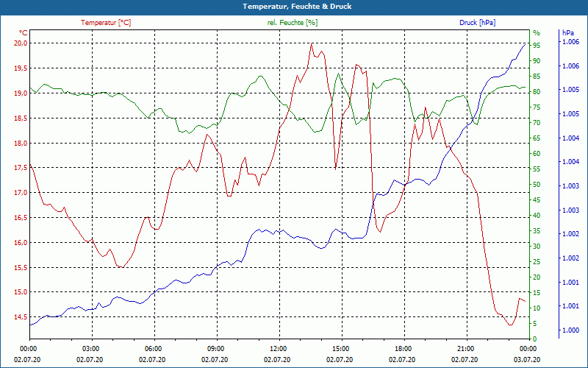Screen dimensions: 588x368
Task: Click the '06:00' time axis label
Action: click(x=153, y=348)
